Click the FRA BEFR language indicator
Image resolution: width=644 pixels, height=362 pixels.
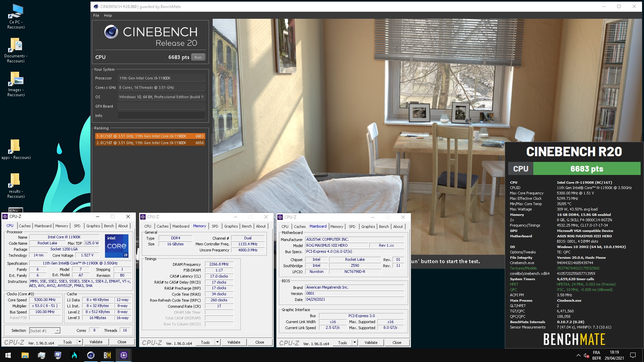596,355
